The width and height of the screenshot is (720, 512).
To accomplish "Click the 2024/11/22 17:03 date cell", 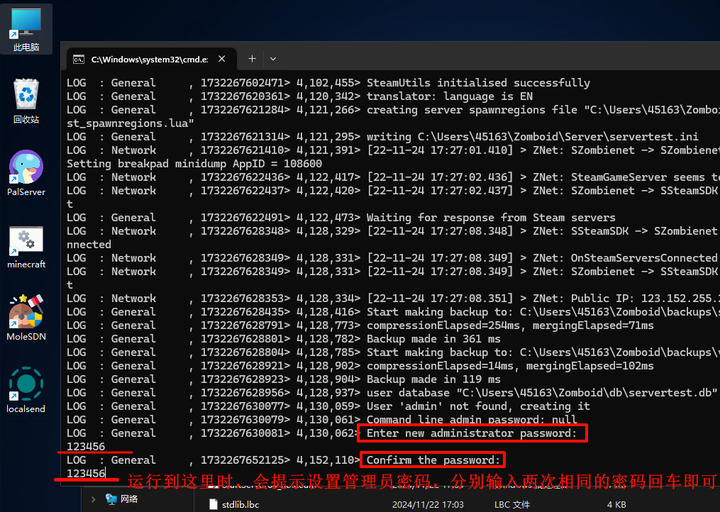I will point(428,505).
